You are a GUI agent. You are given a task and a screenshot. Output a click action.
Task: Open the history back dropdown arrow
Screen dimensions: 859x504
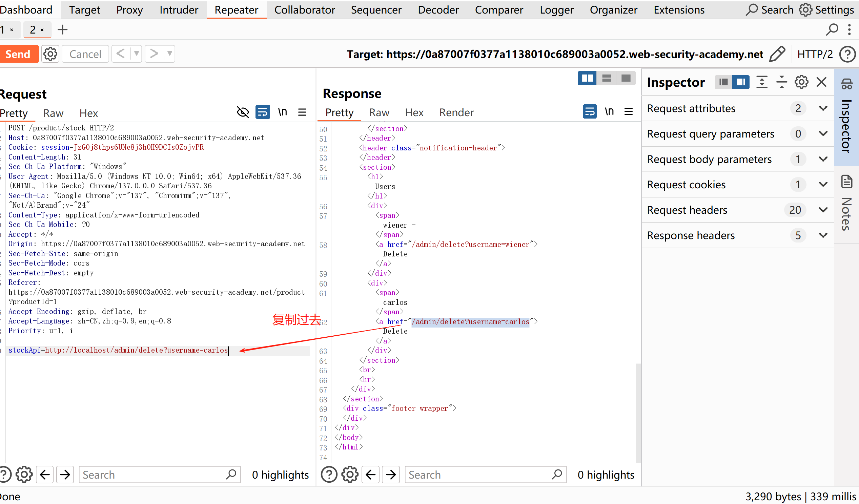(x=136, y=54)
